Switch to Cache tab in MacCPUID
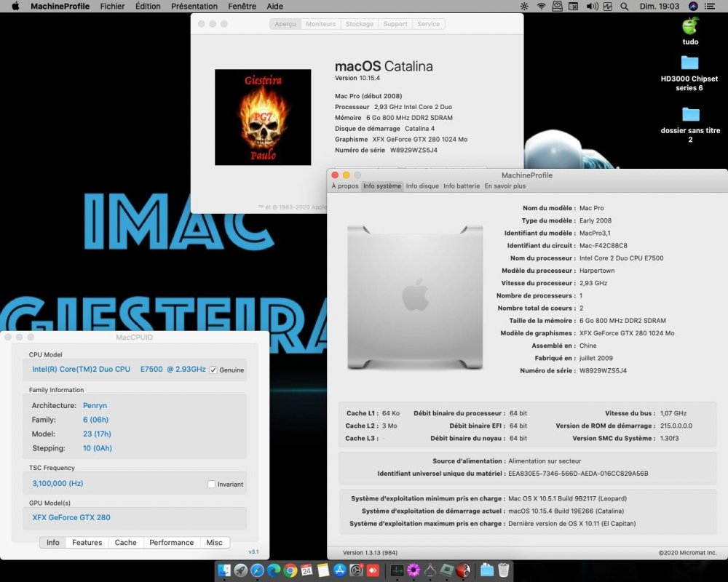This screenshot has height=582, width=728. (x=126, y=542)
